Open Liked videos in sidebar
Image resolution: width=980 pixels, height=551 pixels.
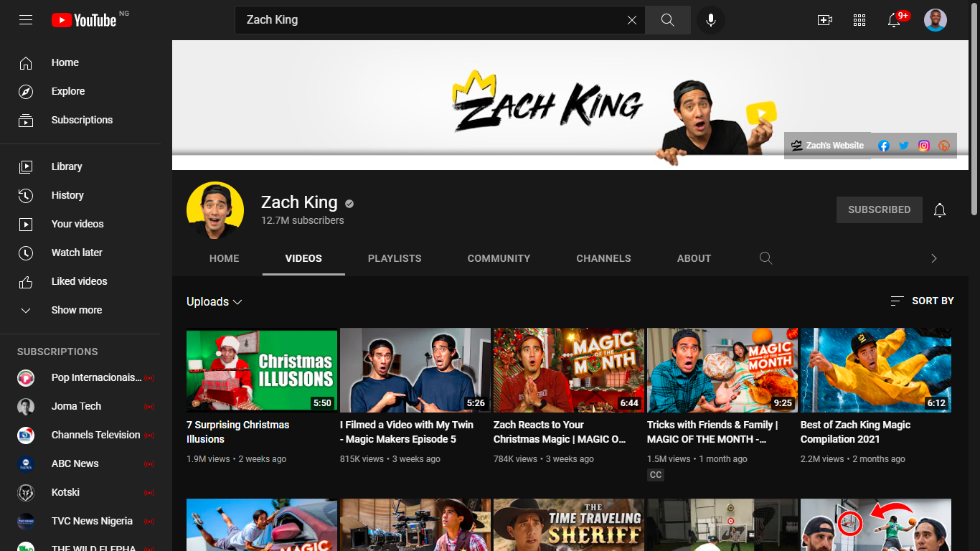(86, 281)
